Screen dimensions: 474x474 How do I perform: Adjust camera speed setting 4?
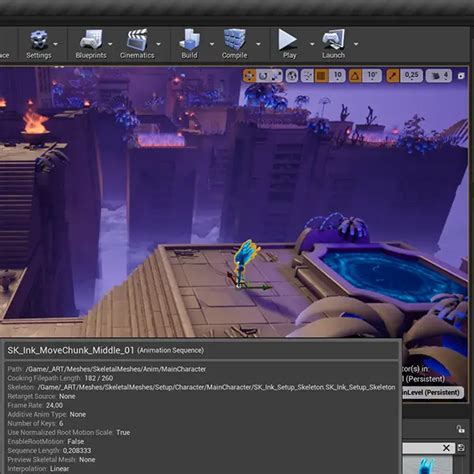439,76
